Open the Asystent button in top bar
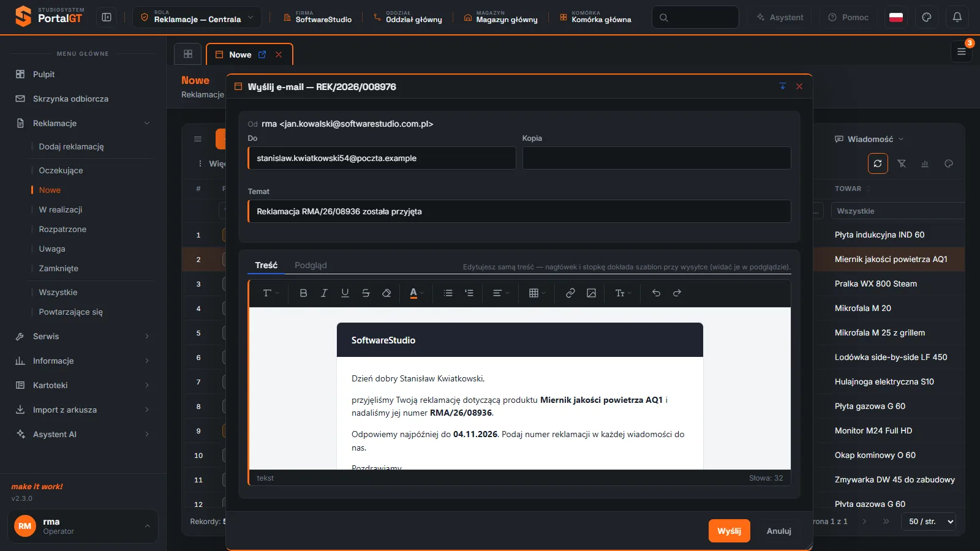Screen dimensions: 980x551 pos(779,17)
